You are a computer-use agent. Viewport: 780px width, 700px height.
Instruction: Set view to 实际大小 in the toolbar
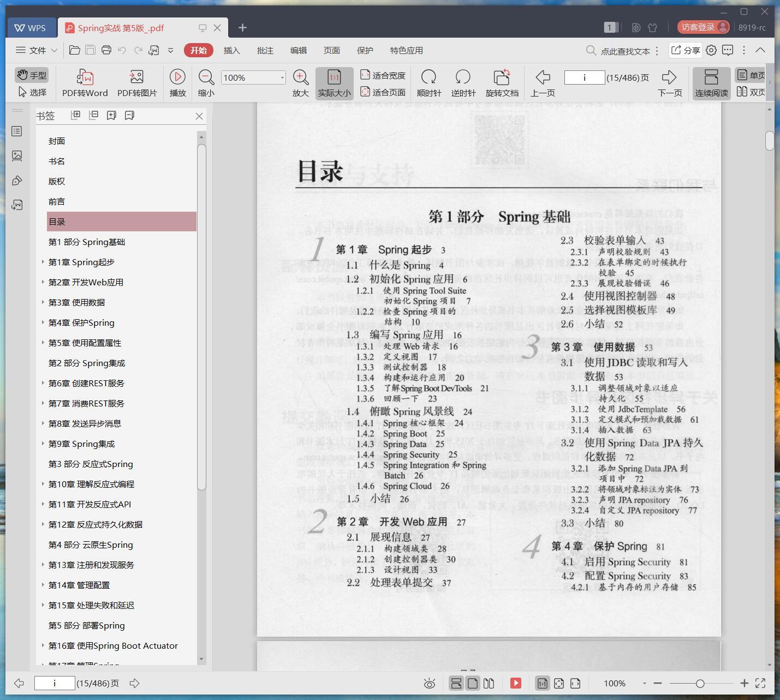coord(334,83)
